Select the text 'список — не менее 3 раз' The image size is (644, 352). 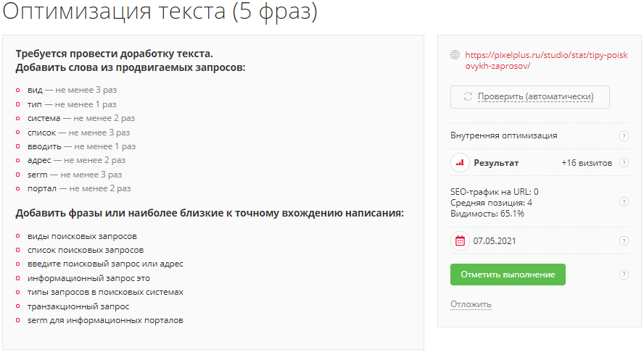[x=78, y=133]
